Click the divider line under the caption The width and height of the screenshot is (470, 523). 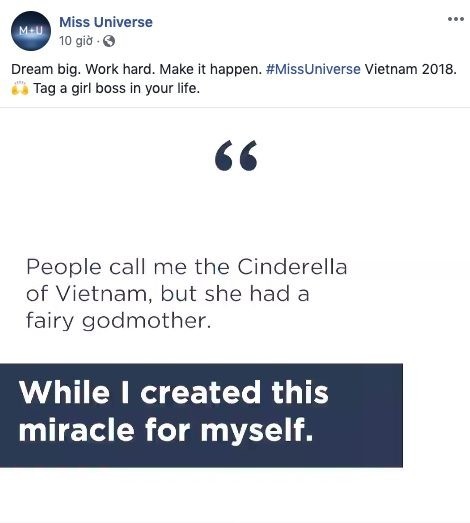coord(235,107)
